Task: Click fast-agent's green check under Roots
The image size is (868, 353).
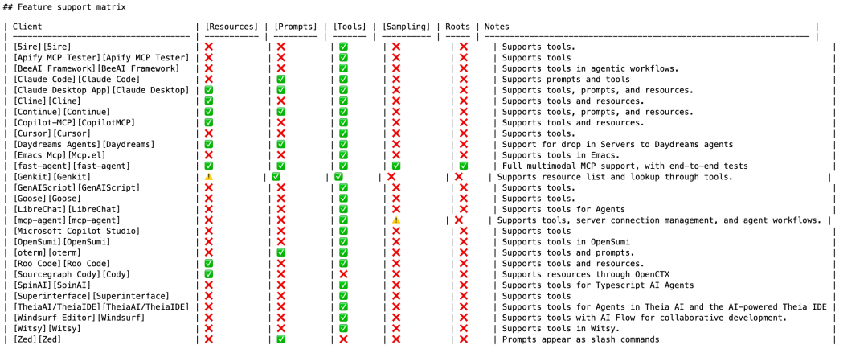Action: [x=464, y=166]
